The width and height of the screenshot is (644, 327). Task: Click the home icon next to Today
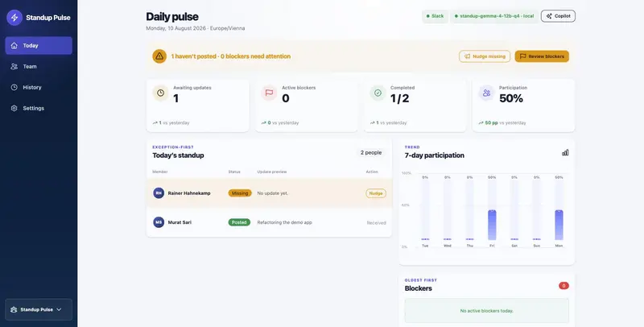click(x=14, y=46)
